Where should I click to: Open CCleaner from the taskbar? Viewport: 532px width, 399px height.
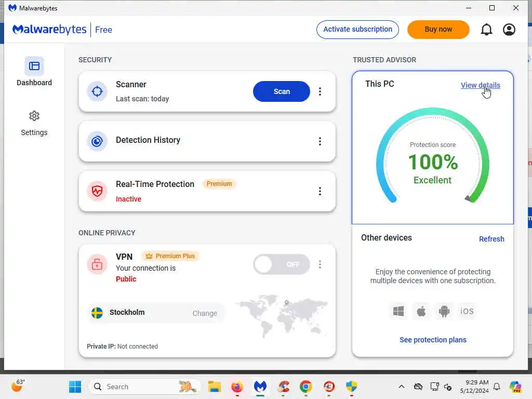[x=283, y=387]
